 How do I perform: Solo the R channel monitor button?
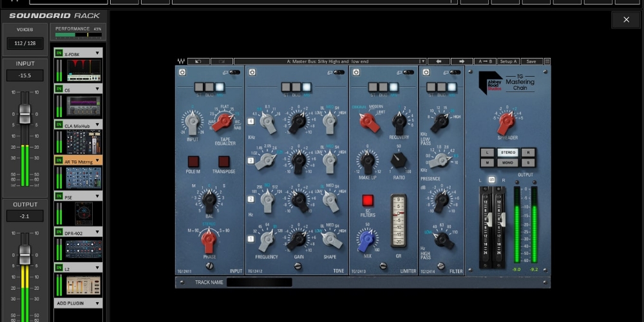coord(528,153)
